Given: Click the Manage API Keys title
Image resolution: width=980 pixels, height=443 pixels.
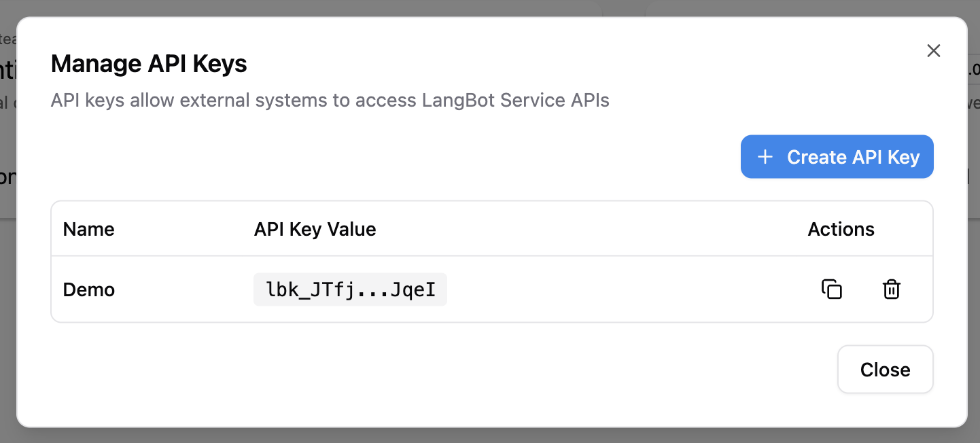Looking at the screenshot, I should point(149,63).
